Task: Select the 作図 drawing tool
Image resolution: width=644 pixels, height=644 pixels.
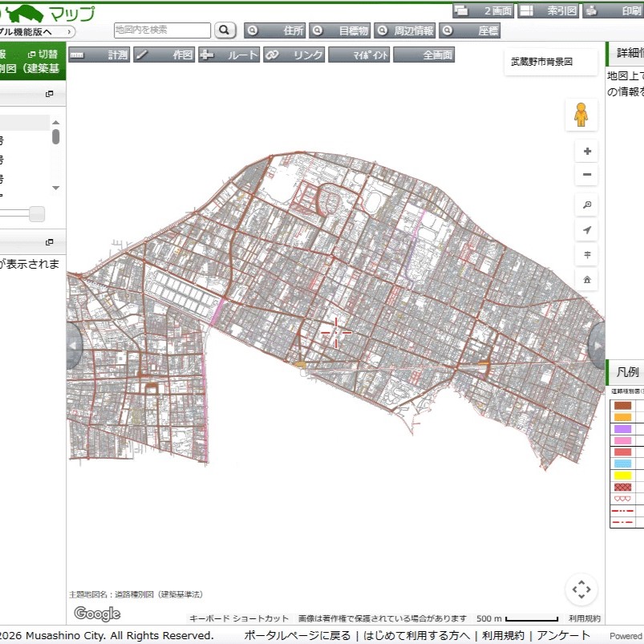Action: [x=164, y=55]
